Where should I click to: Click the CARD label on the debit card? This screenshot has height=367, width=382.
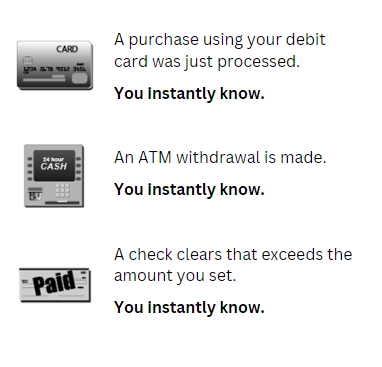click(67, 49)
